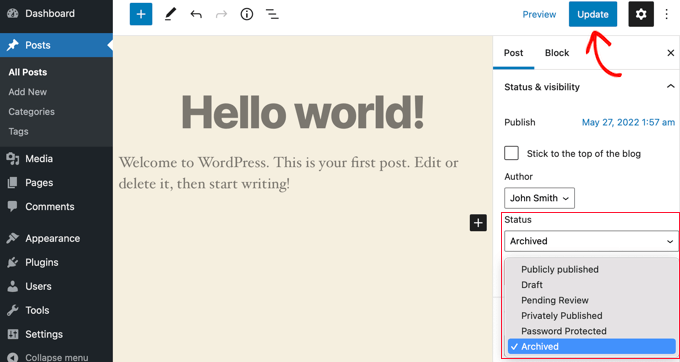Click the Preview link

(539, 14)
